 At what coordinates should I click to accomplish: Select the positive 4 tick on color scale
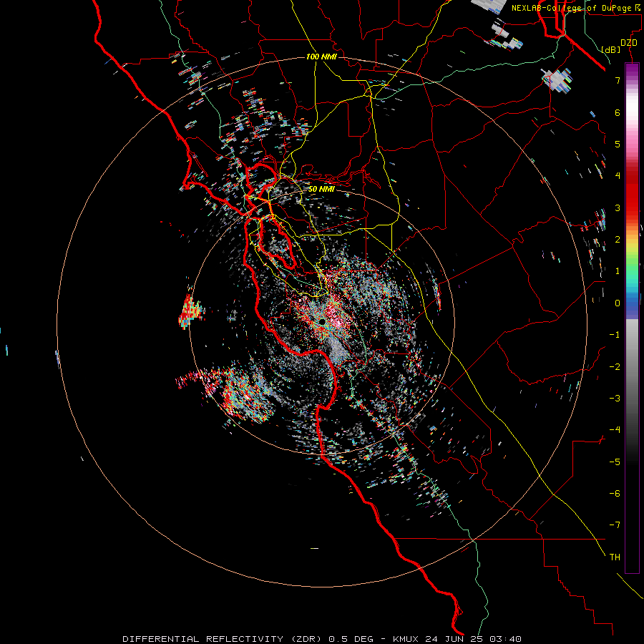coord(618,176)
